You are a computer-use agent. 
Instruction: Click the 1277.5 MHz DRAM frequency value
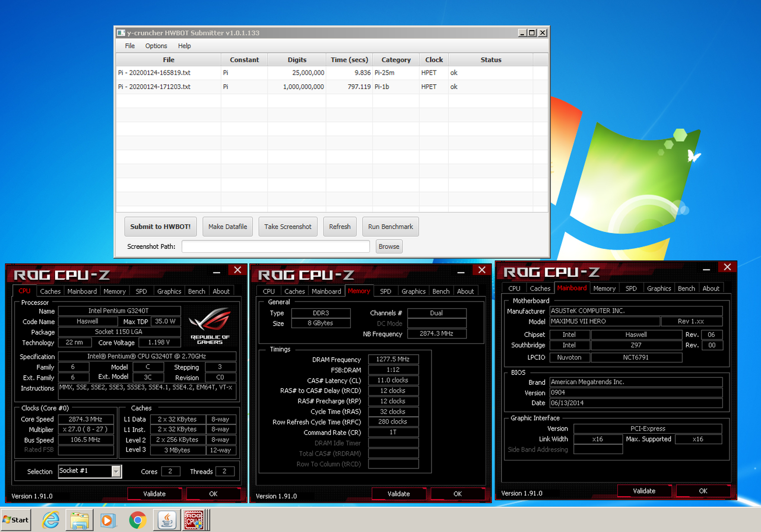tap(393, 359)
